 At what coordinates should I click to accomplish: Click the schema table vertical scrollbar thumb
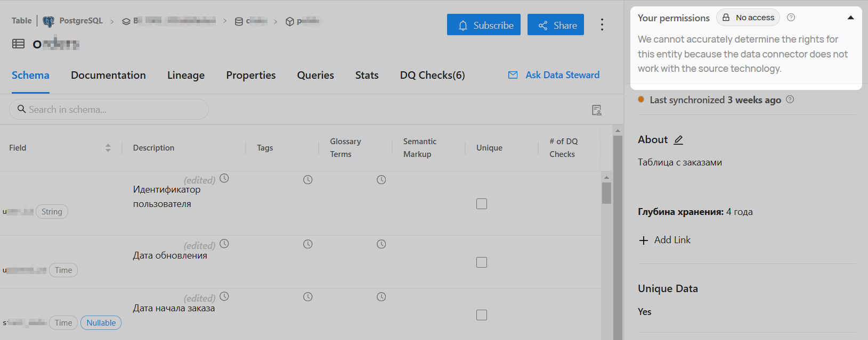tap(606, 193)
